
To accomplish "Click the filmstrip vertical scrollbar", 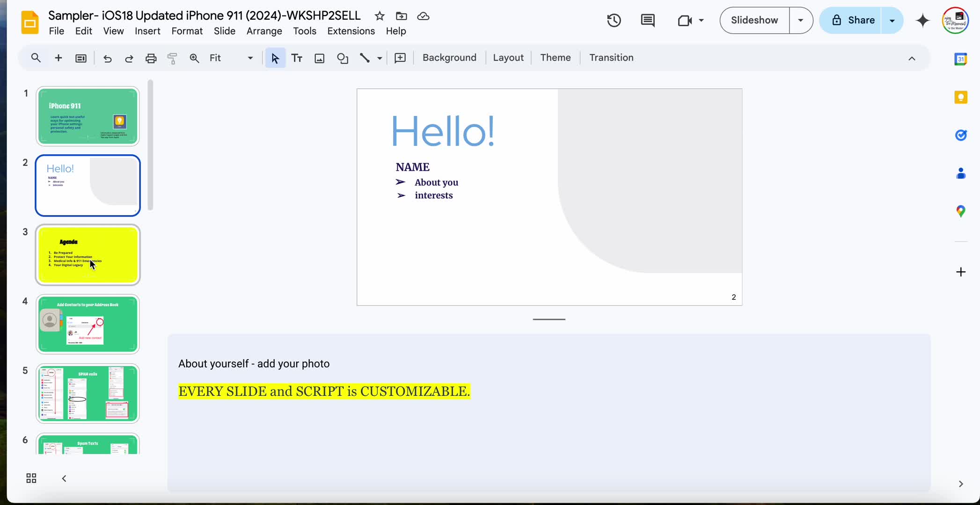I will coord(150,145).
